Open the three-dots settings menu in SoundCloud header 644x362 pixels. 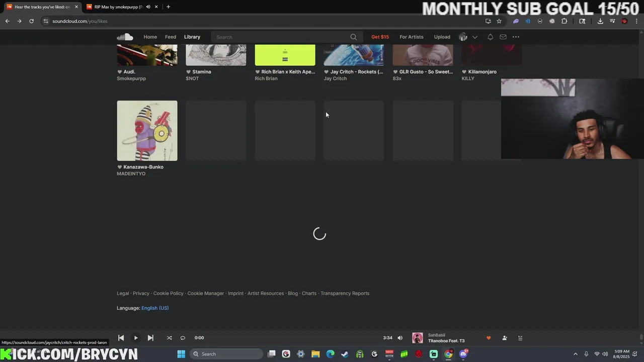click(x=516, y=37)
